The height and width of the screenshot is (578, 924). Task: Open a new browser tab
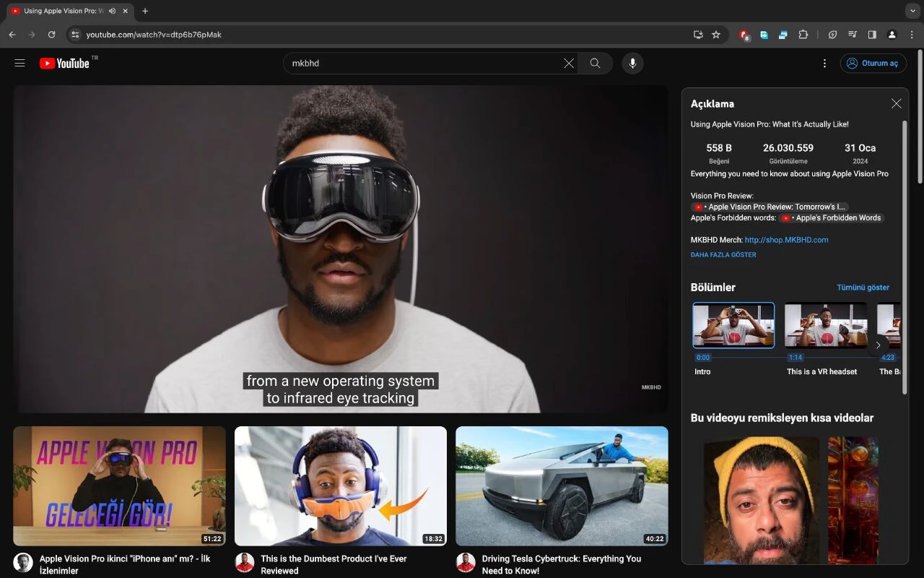pyautogui.click(x=145, y=11)
